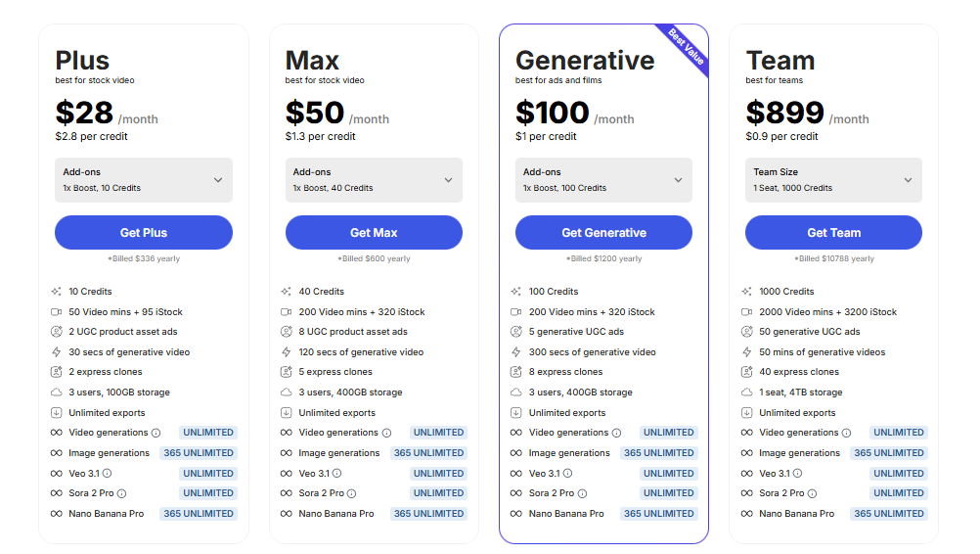This screenshot has width=980, height=554.
Task: Click sparkle credits icon in Plus plan
Action: tap(56, 292)
